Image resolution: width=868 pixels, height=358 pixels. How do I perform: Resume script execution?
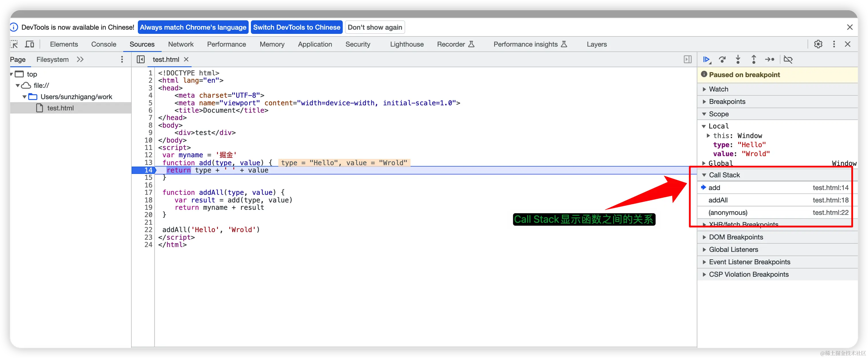[x=707, y=60]
